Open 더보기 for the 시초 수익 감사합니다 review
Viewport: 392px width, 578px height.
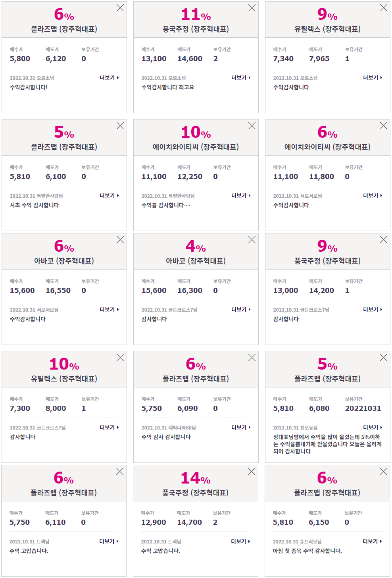[x=110, y=196]
